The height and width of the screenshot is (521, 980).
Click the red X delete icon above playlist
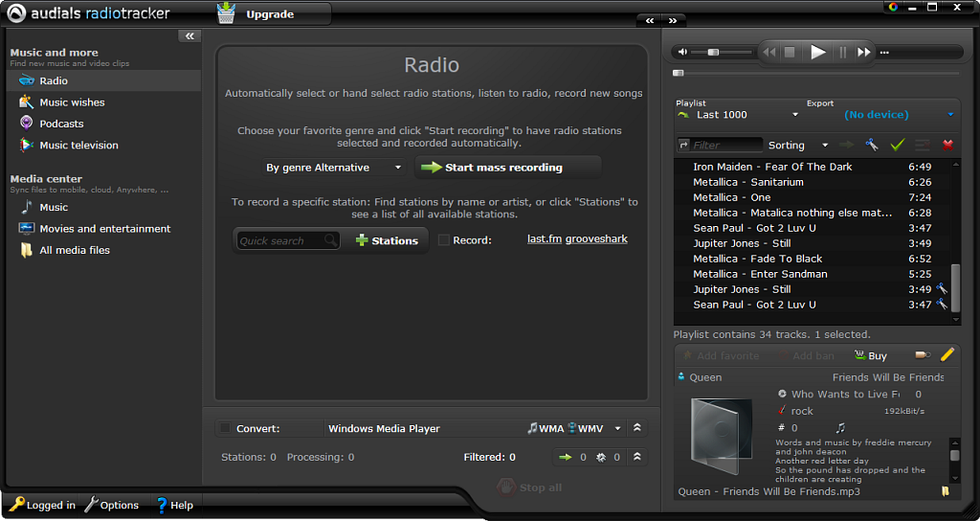tap(947, 145)
